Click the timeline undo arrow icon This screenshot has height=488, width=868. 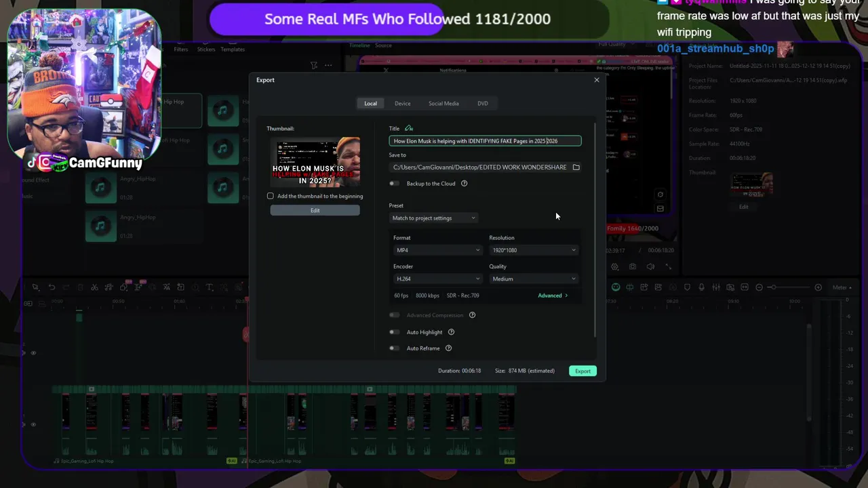tap(52, 287)
